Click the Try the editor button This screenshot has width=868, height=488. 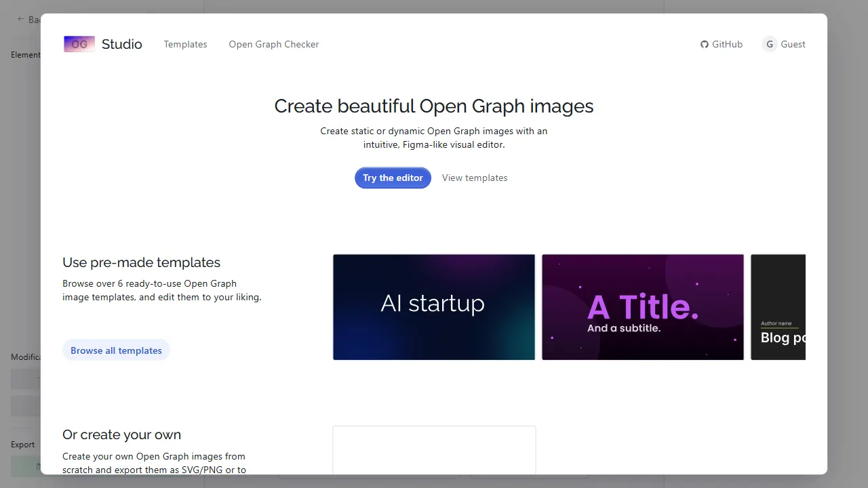coord(393,178)
